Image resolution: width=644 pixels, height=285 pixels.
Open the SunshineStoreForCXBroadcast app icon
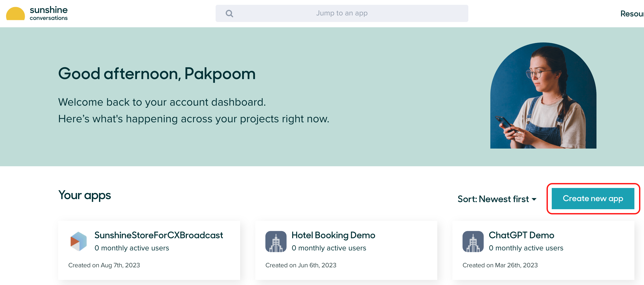click(79, 241)
